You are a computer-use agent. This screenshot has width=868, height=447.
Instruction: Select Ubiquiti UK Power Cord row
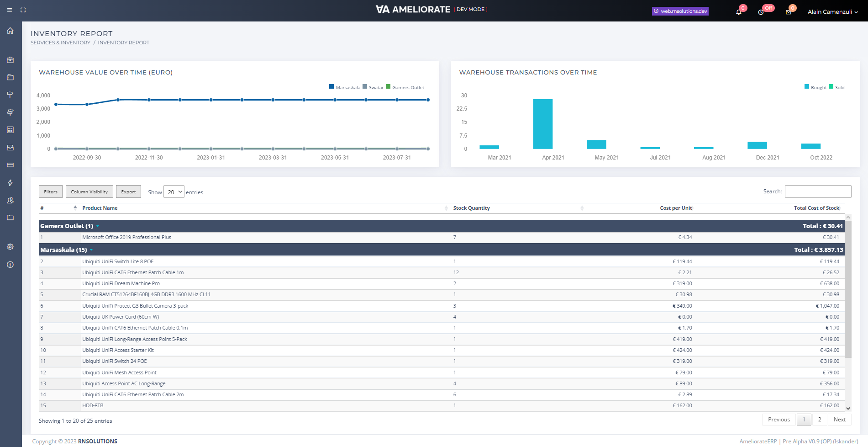(x=442, y=317)
